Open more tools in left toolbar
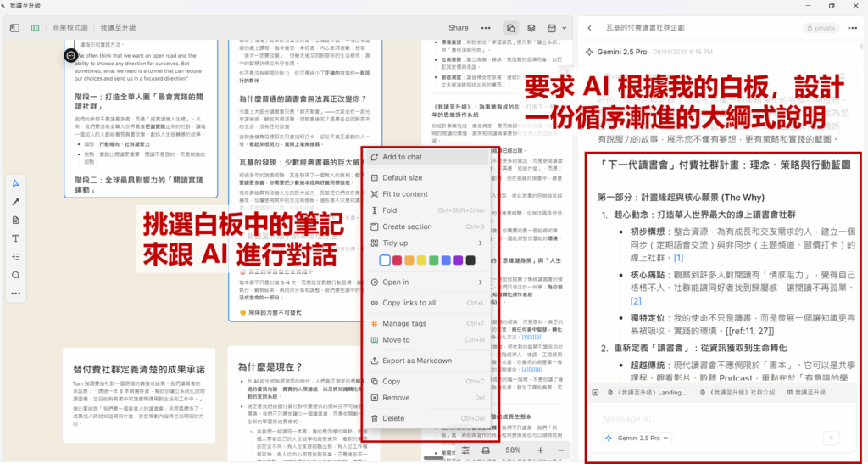 coord(16,293)
